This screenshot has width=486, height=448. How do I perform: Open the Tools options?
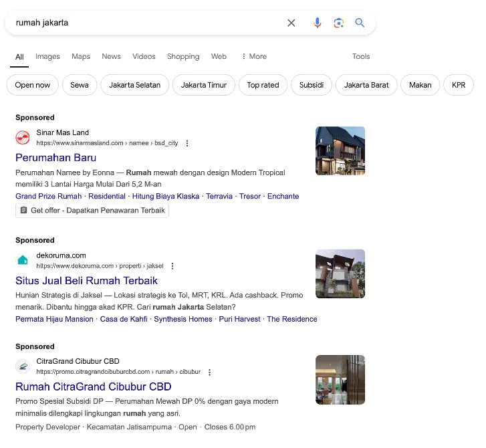[x=361, y=56]
